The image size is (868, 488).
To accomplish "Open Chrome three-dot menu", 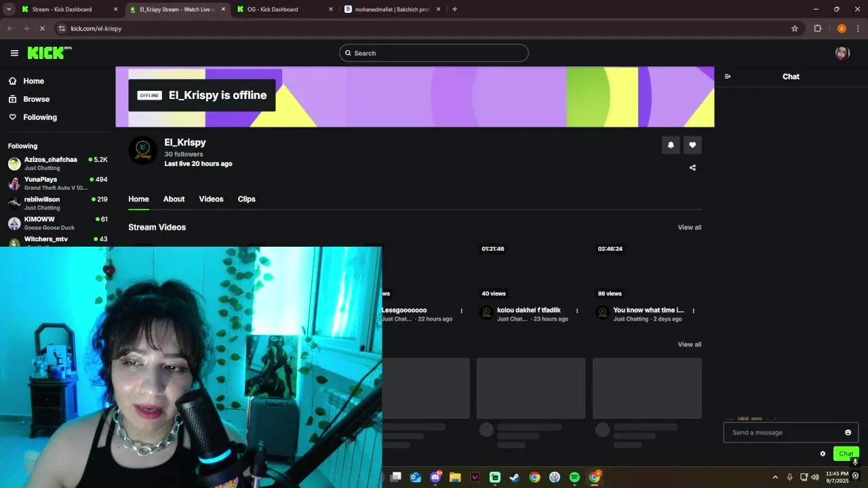I will coord(858,28).
